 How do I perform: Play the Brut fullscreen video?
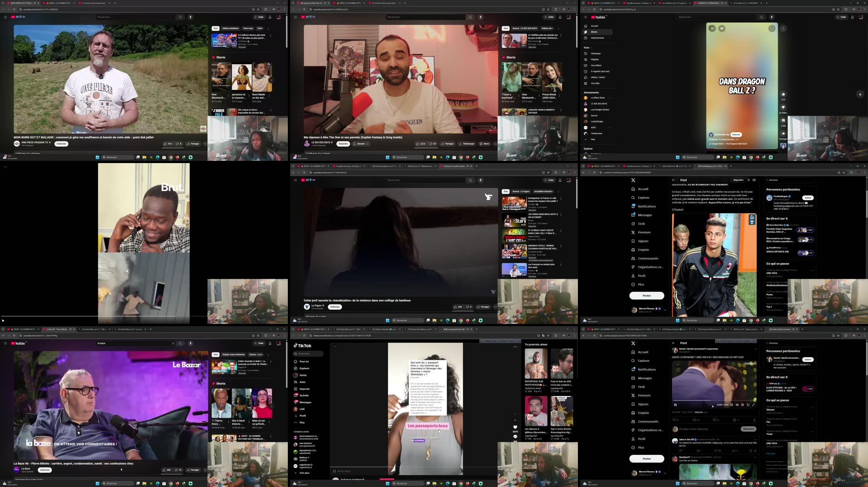tap(3, 320)
